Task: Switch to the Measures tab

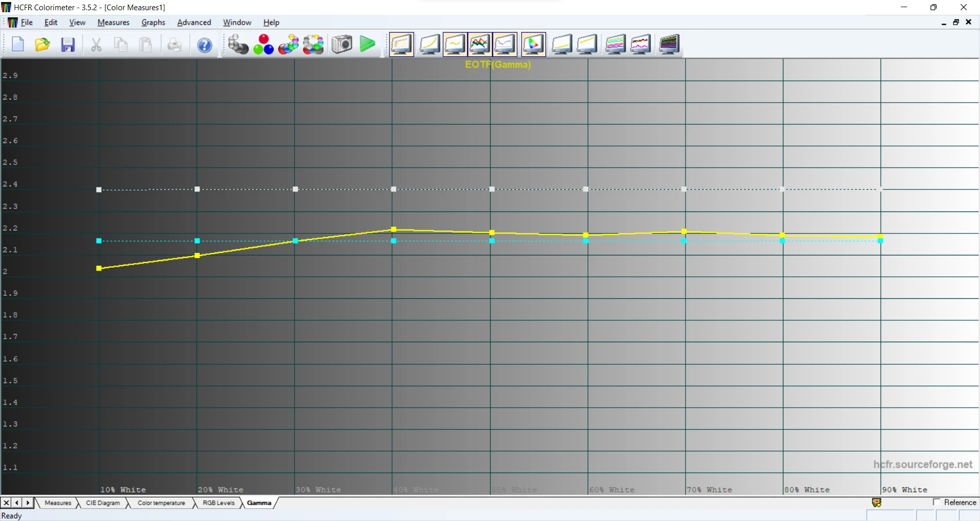Action: [58, 503]
